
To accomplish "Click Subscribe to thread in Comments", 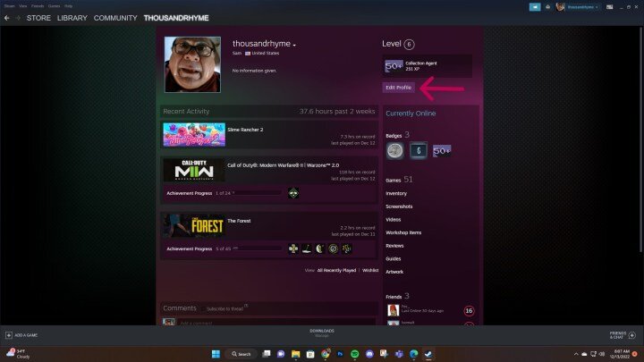I will [x=225, y=308].
